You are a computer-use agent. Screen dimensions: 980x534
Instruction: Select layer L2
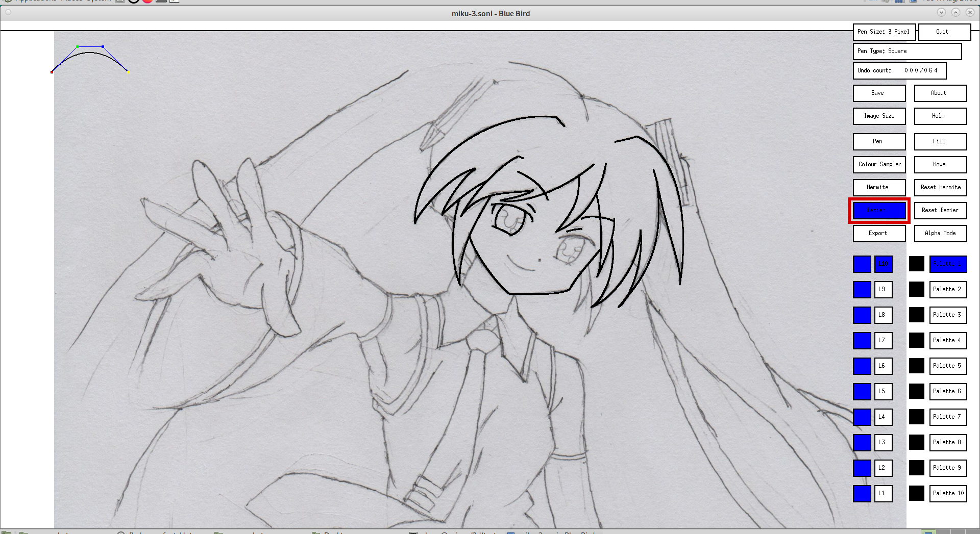[x=883, y=468]
